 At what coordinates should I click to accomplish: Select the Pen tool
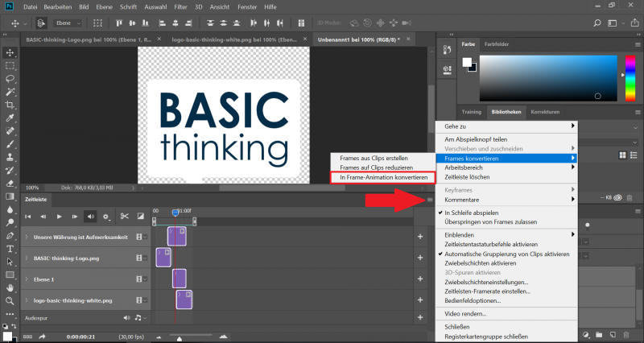click(x=10, y=236)
